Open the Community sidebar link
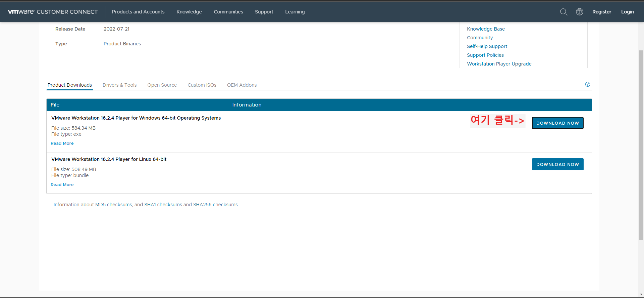The image size is (644, 298). click(x=480, y=38)
